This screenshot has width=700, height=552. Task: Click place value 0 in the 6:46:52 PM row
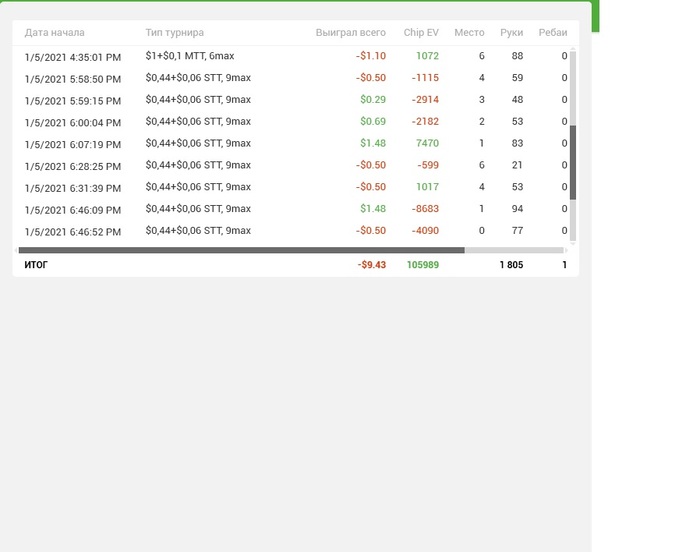[482, 231]
